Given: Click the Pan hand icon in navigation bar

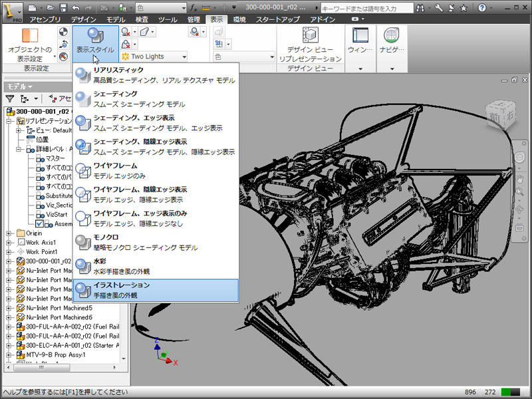Looking at the screenshot, I should (x=519, y=179).
